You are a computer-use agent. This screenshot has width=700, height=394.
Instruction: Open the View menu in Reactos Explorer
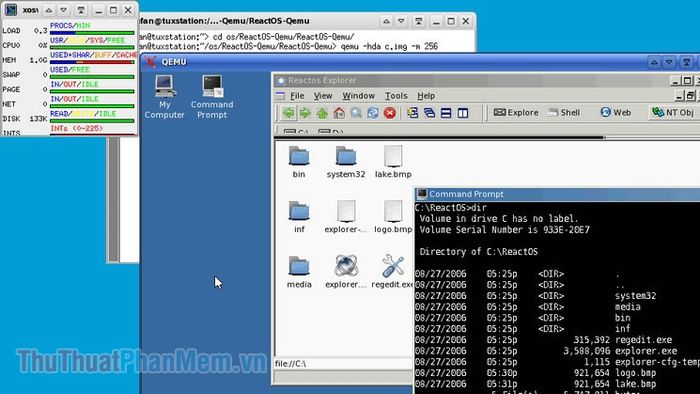point(323,95)
